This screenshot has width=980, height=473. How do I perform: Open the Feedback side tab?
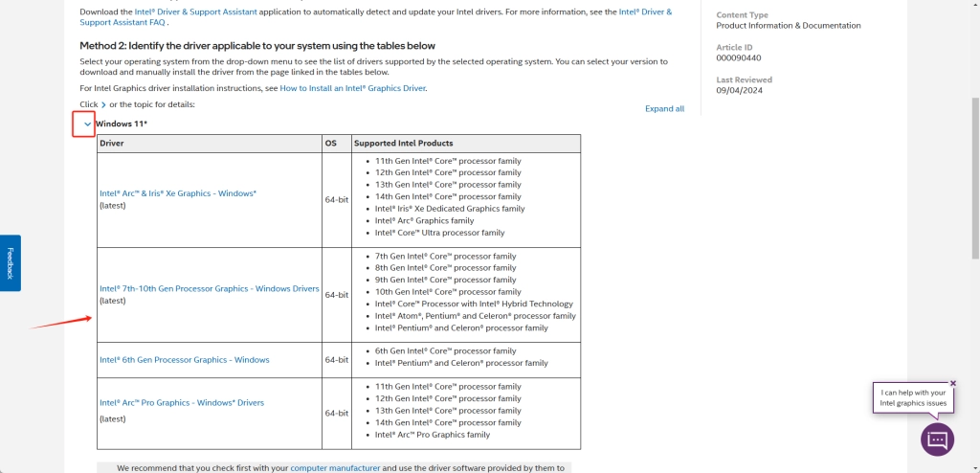point(10,262)
